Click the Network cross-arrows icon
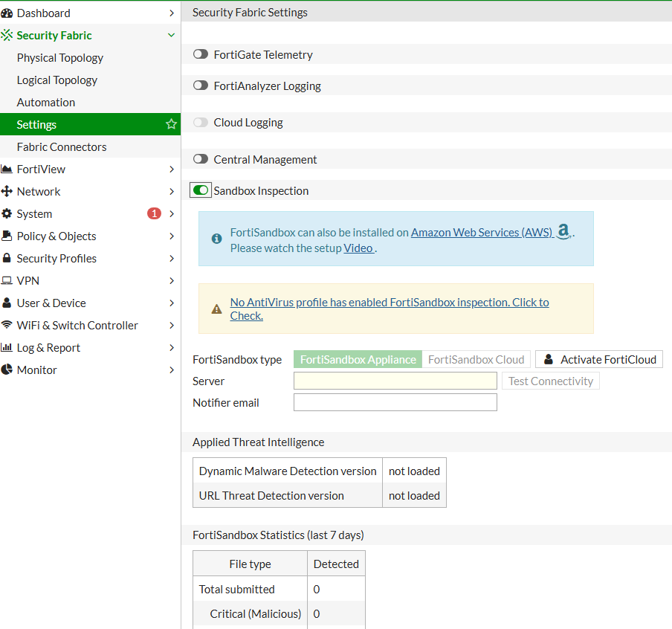 7,191
